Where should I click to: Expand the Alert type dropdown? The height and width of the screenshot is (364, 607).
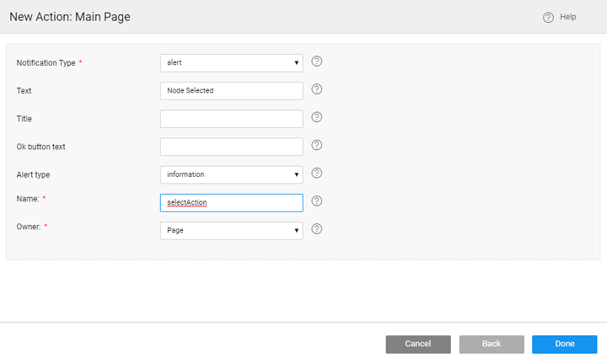[231, 175]
